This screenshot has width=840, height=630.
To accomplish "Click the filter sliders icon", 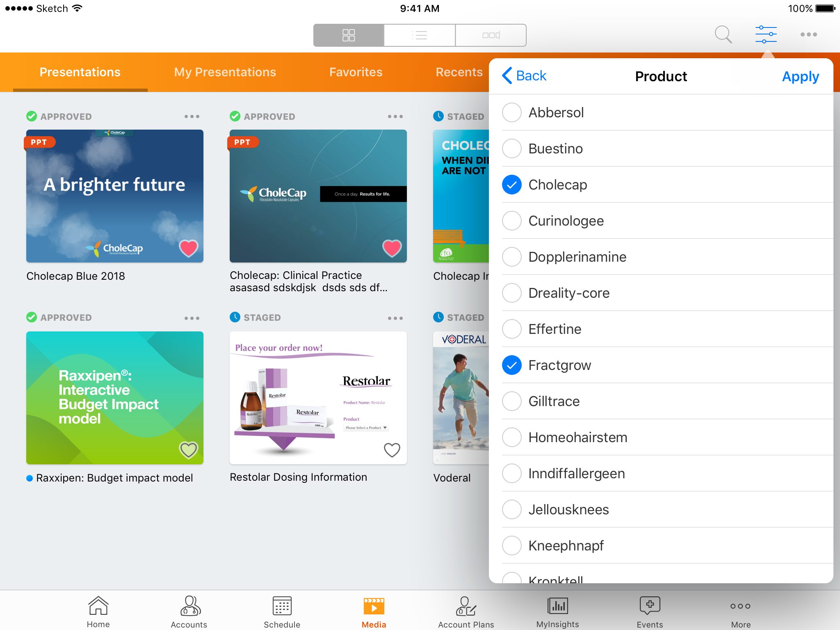I will pos(766,34).
